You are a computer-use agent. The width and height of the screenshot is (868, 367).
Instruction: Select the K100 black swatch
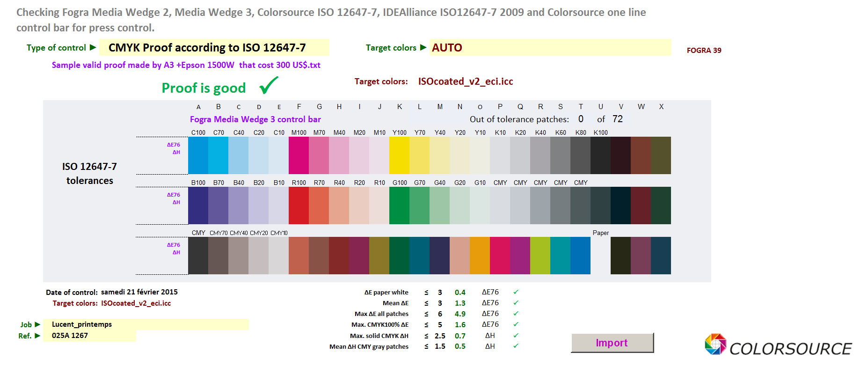[x=600, y=155]
